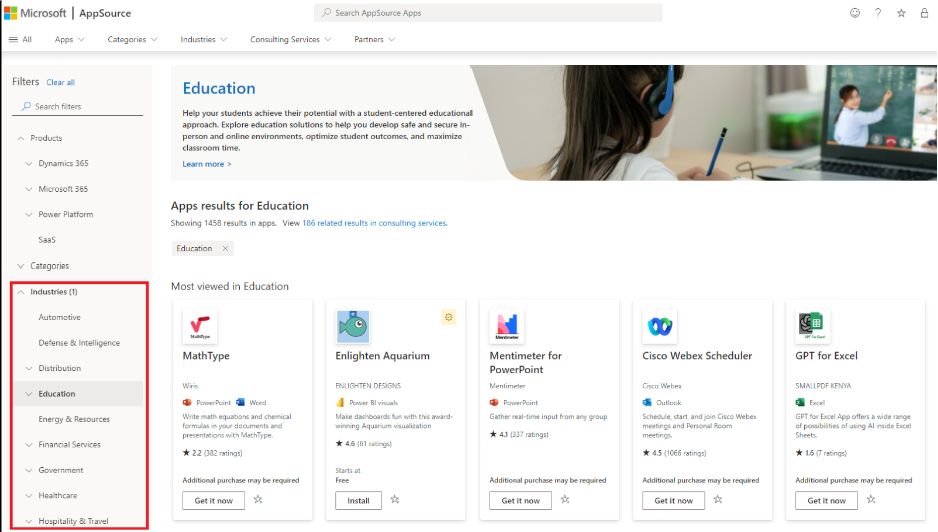Open saved favorites star in header
This screenshot has width=938, height=532.
pyautogui.click(x=901, y=13)
